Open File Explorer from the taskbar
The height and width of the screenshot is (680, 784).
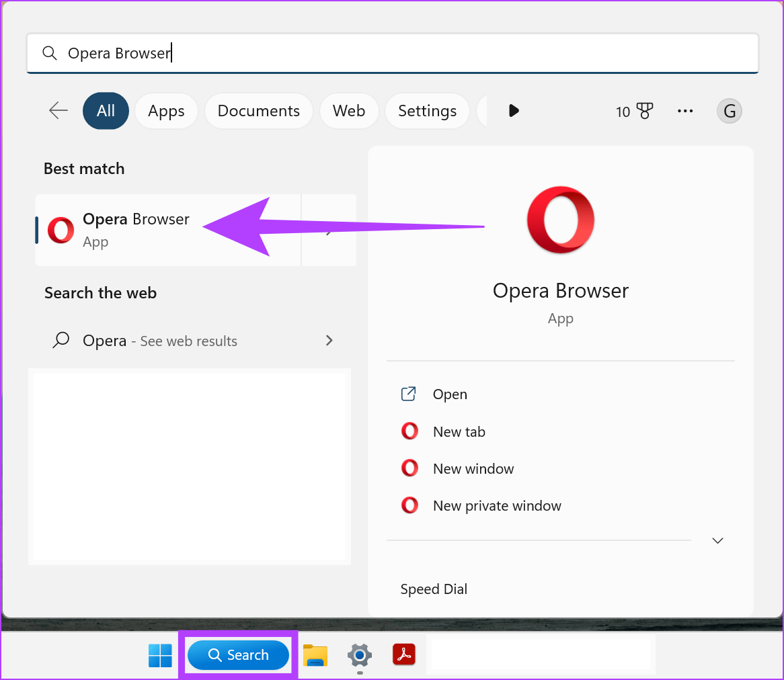[x=315, y=654]
